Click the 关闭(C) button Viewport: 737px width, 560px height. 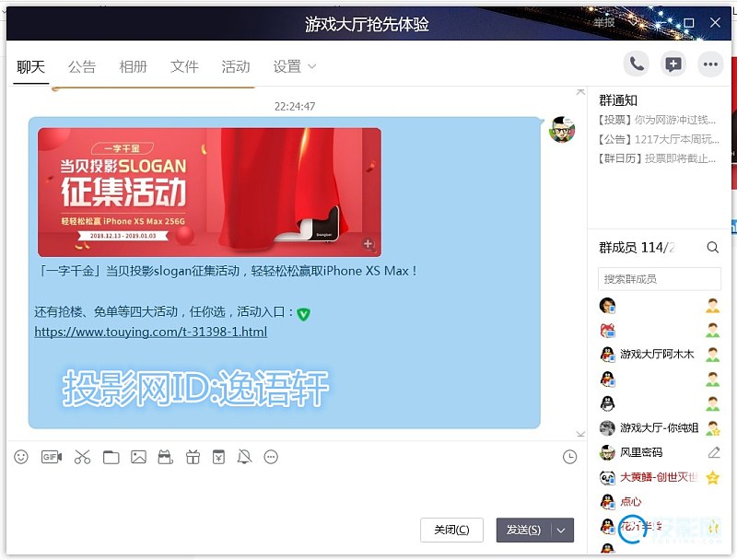[x=451, y=530]
